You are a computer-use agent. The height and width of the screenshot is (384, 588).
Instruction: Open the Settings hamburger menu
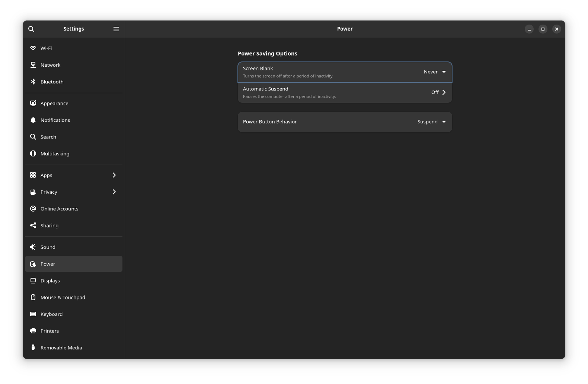(116, 29)
